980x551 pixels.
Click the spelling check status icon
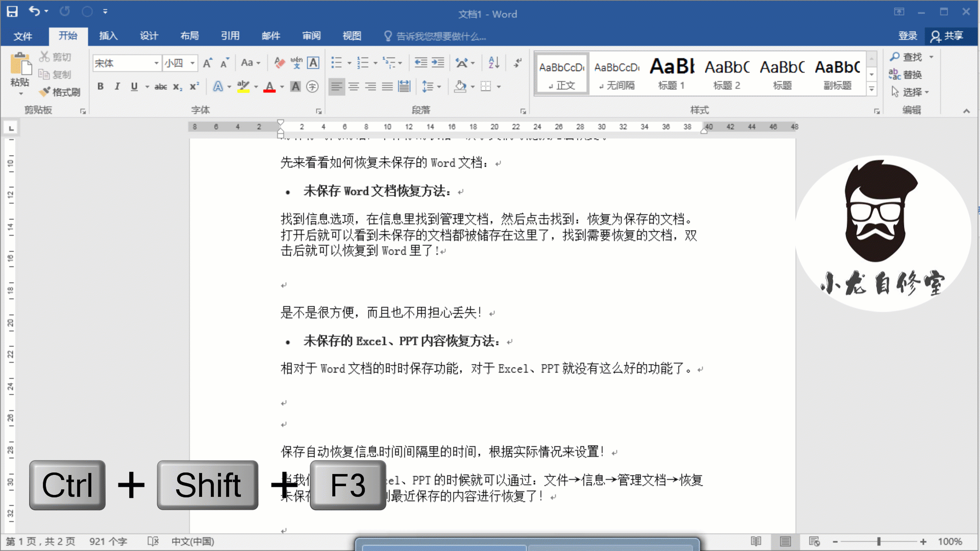click(x=153, y=541)
